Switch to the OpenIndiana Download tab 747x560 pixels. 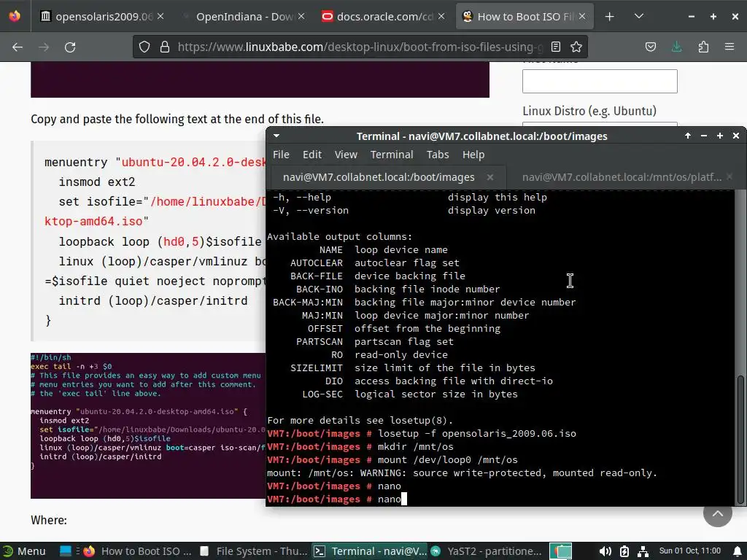tap(242, 17)
